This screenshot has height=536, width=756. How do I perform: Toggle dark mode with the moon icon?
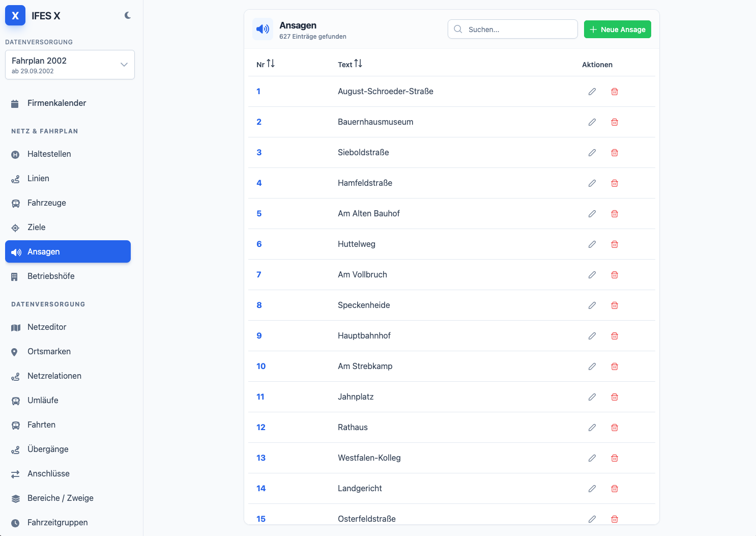coord(128,16)
